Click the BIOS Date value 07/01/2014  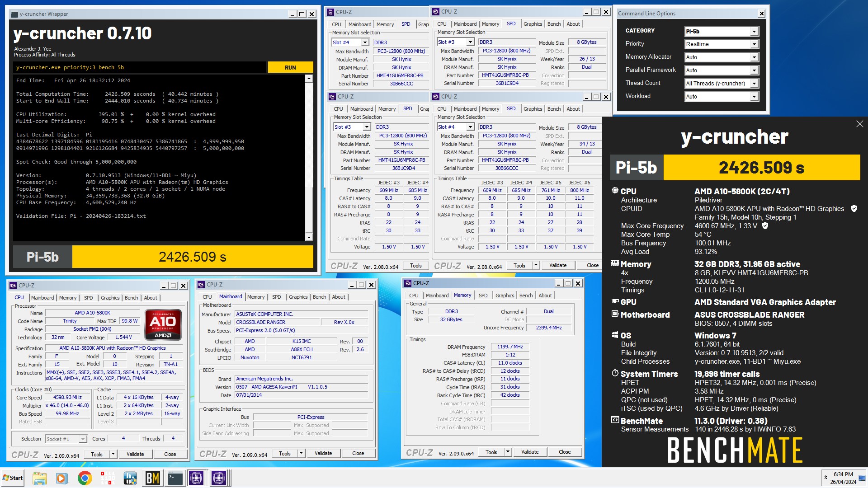click(302, 395)
